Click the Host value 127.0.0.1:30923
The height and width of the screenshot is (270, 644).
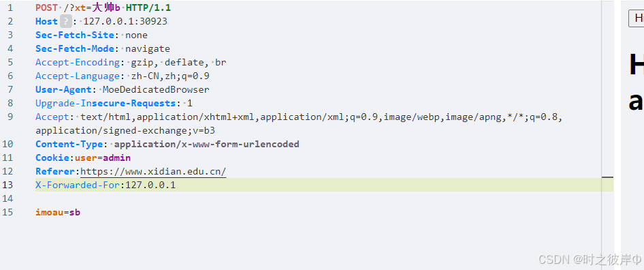click(125, 21)
